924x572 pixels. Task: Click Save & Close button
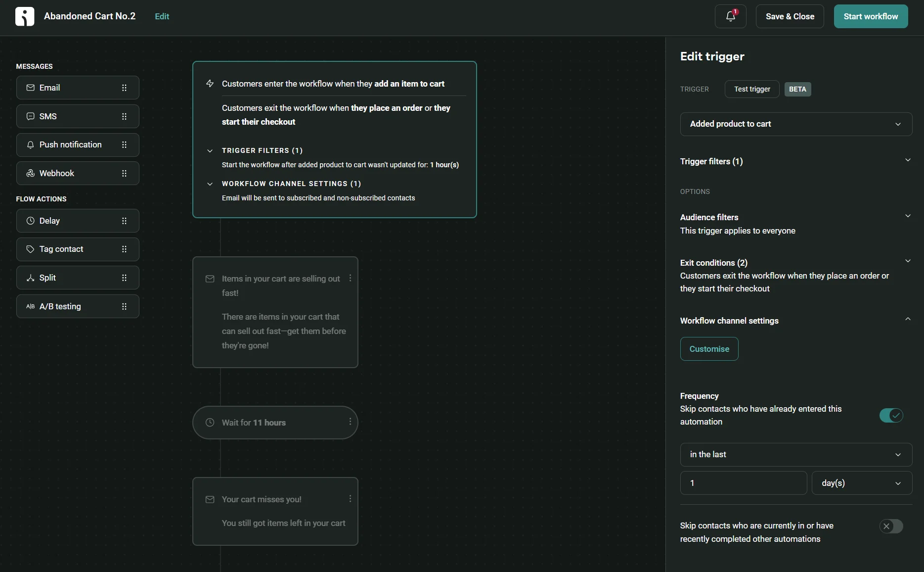[x=790, y=16]
